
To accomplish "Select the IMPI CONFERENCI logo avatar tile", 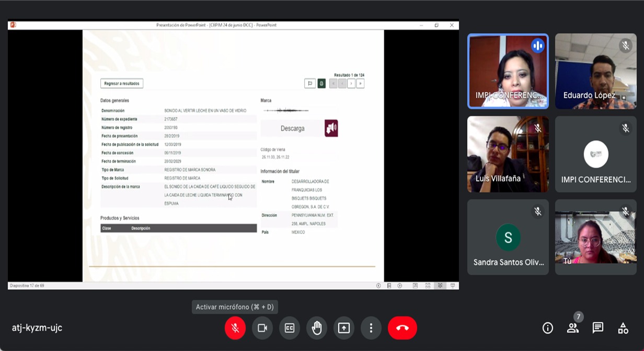I will pyautogui.click(x=596, y=154).
